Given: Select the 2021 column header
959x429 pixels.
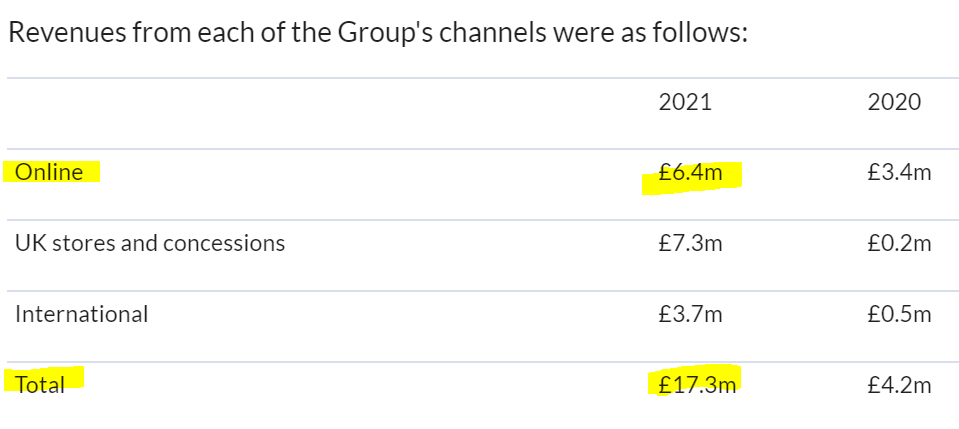Looking at the screenshot, I should pos(685,102).
